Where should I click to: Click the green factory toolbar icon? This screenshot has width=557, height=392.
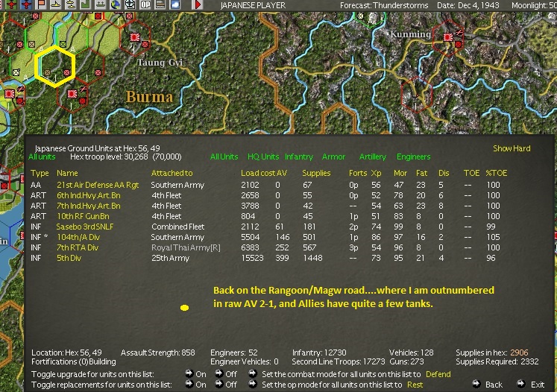[86, 4]
